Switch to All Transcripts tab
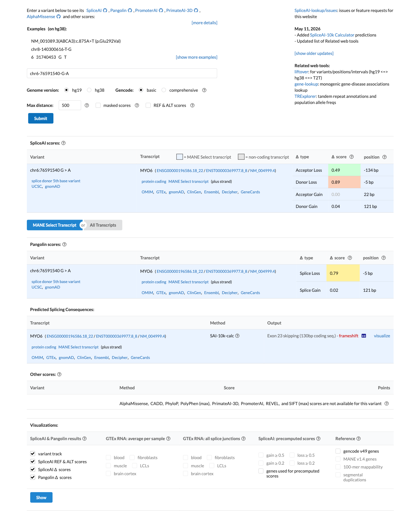The height and width of the screenshot is (519, 420). [103, 225]
